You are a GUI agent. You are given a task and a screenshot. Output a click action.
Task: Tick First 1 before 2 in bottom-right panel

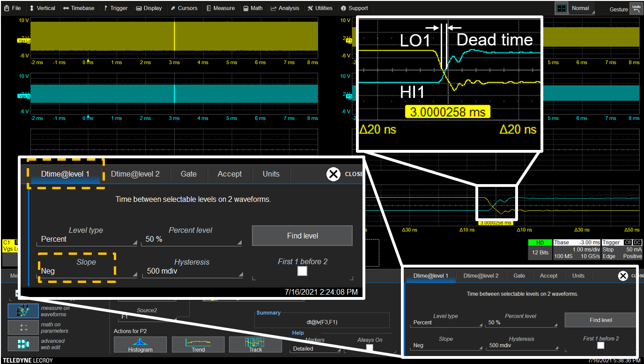click(601, 345)
